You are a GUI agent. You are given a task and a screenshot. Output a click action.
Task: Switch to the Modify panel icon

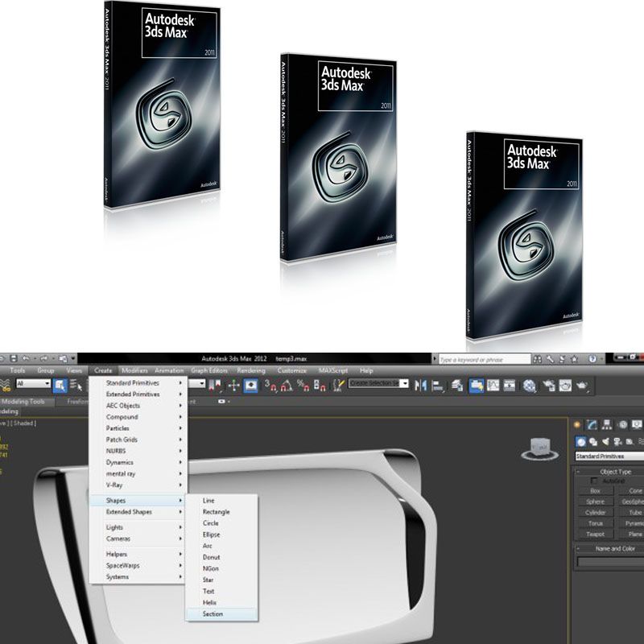click(x=592, y=425)
